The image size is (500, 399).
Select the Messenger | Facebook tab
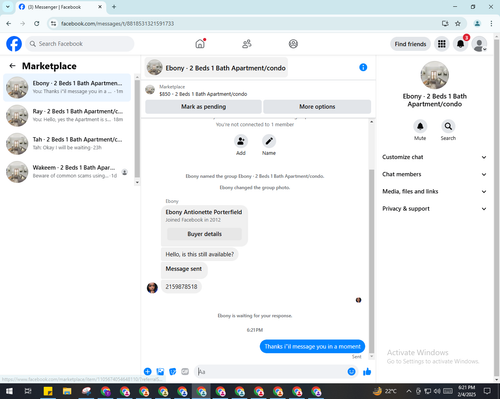pos(61,7)
